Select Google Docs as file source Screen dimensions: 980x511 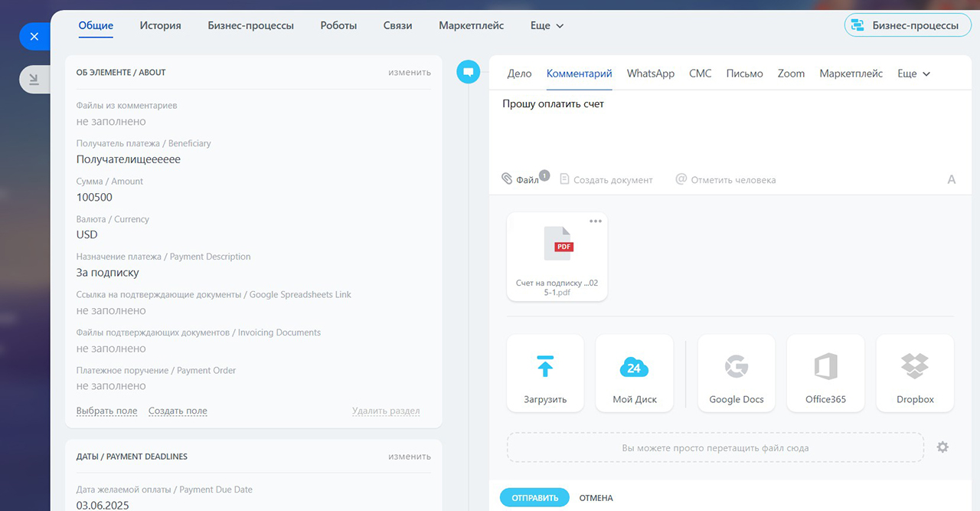coord(737,374)
